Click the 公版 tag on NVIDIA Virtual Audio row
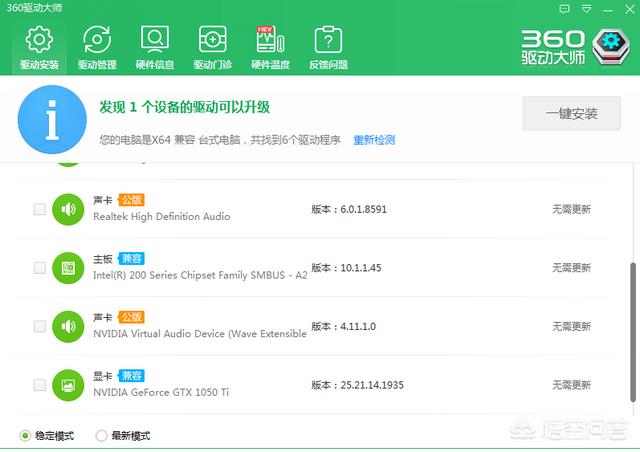The width and height of the screenshot is (640, 452). click(131, 317)
